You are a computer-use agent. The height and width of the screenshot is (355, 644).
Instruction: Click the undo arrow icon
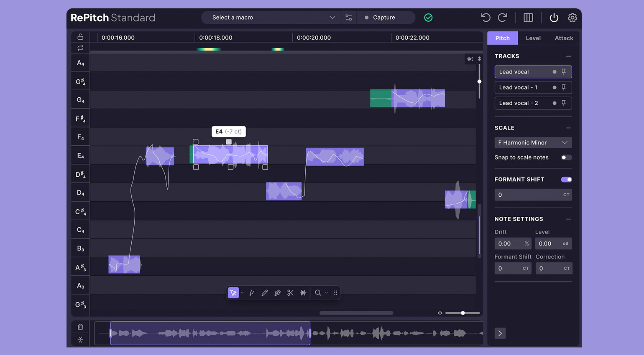coord(486,18)
